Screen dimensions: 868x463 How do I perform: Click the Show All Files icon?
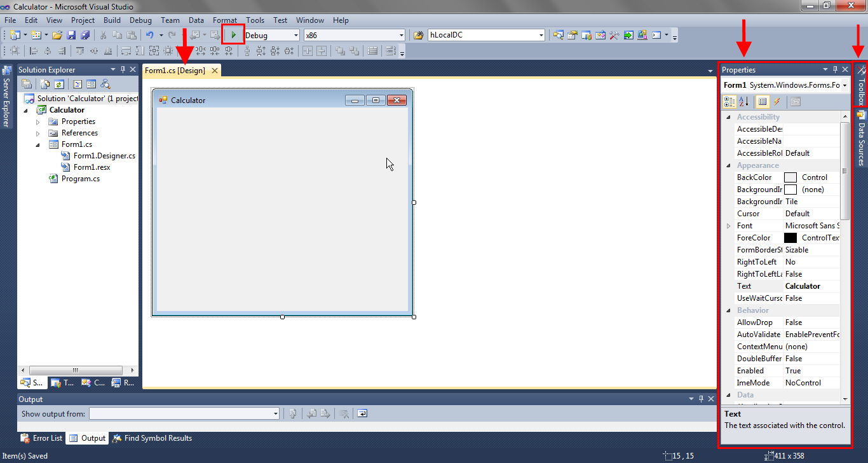(44, 83)
